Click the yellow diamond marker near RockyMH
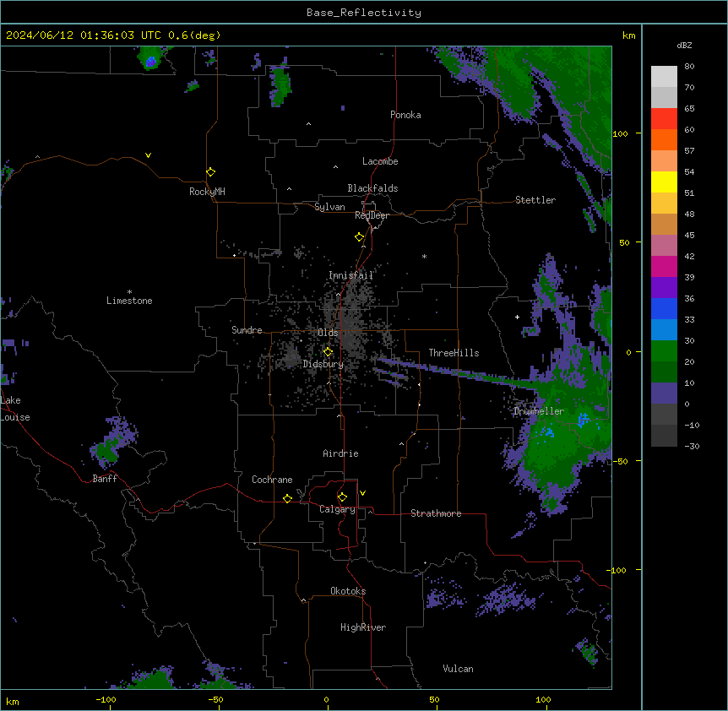Viewport: 728px width, 711px height. pos(211,172)
